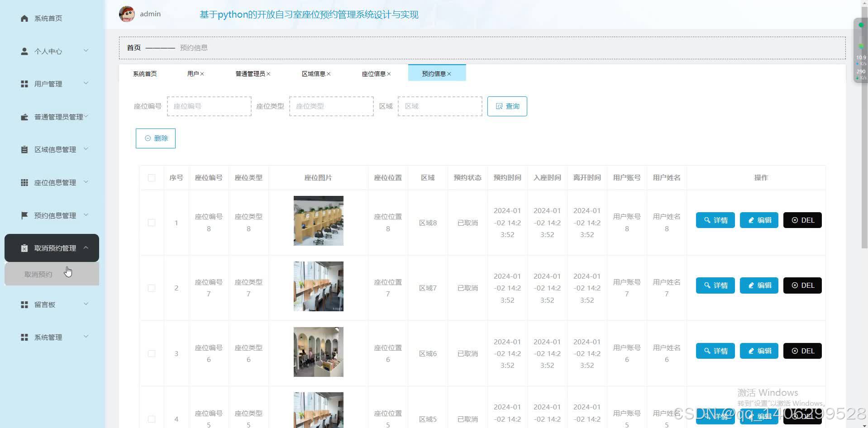Switch to the 系统首页 tab
Screen dimensions: 868x428
pos(145,74)
